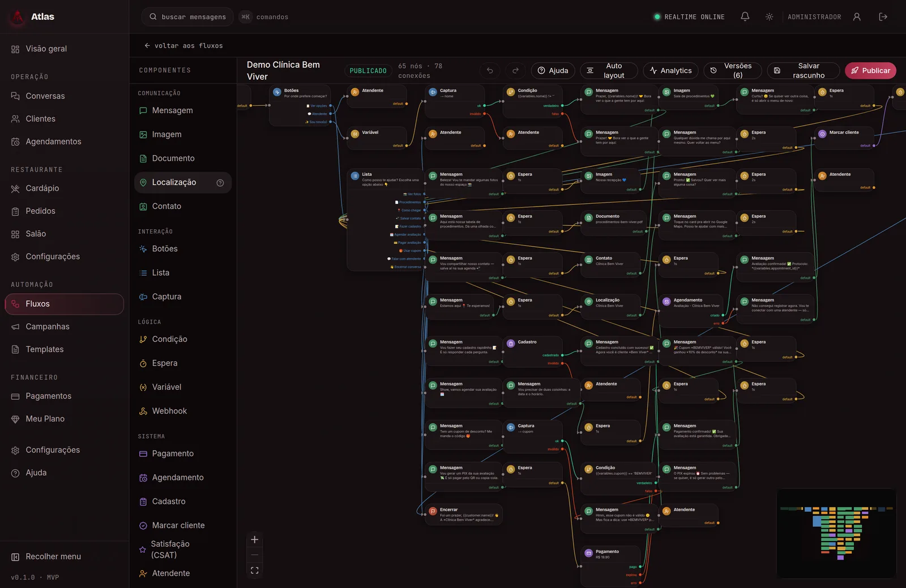Open Campanhas
906x588 pixels.
(x=64, y=327)
